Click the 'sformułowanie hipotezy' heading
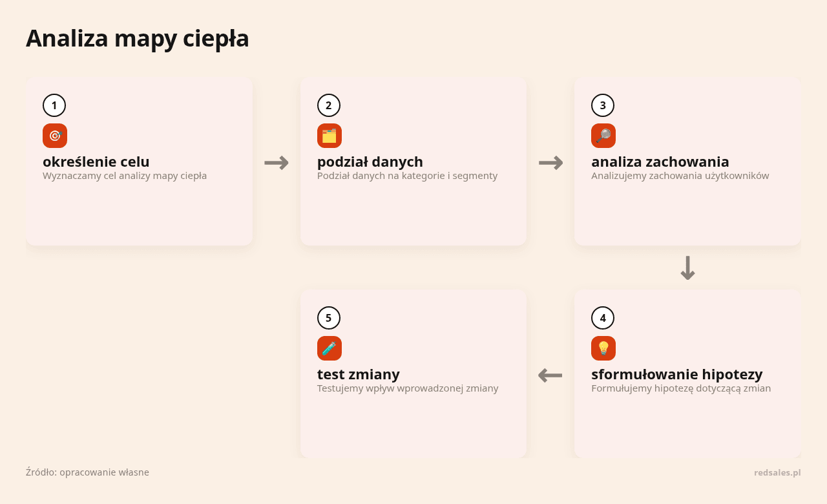 (x=677, y=374)
